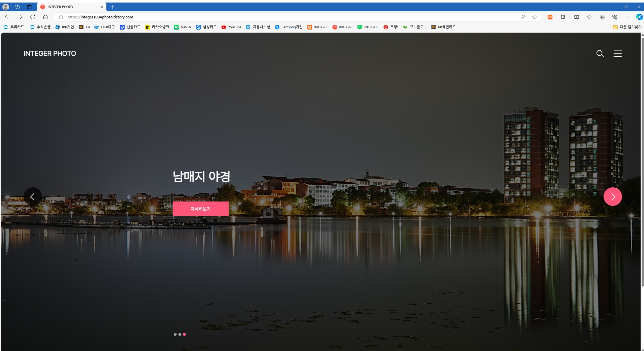Open the site search magnifier icon

click(x=600, y=54)
